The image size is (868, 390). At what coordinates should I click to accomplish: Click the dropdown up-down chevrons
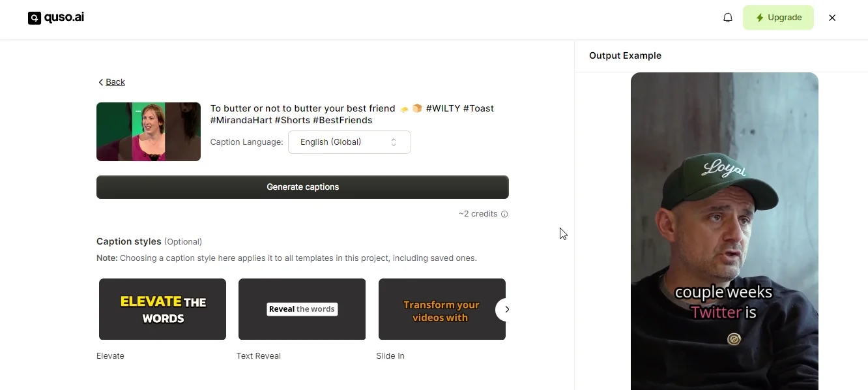pos(394,142)
